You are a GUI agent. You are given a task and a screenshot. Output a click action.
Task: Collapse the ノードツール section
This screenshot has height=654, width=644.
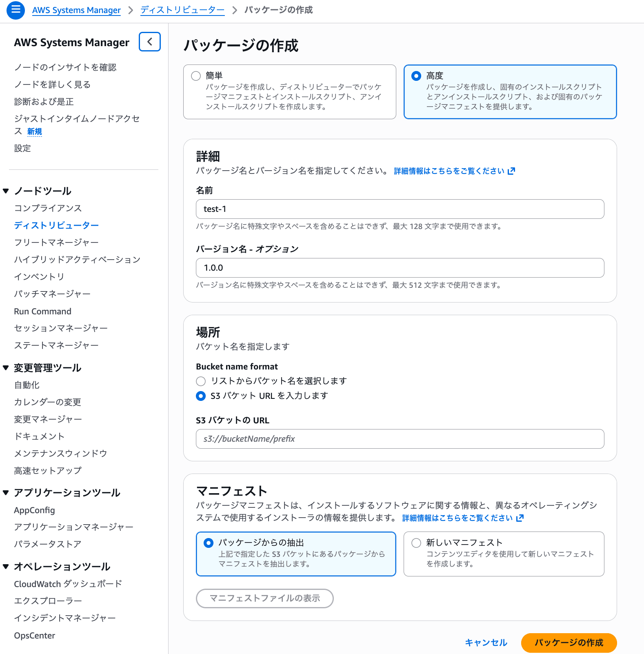point(6,191)
